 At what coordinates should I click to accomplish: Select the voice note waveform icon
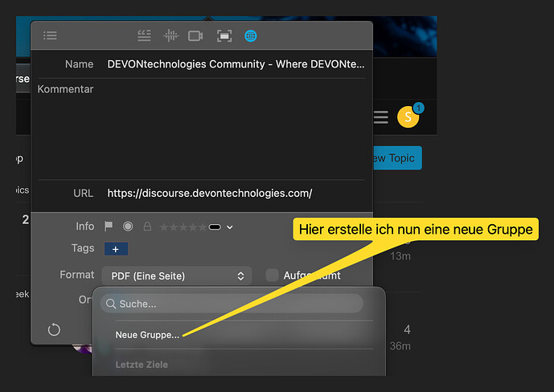coord(170,35)
